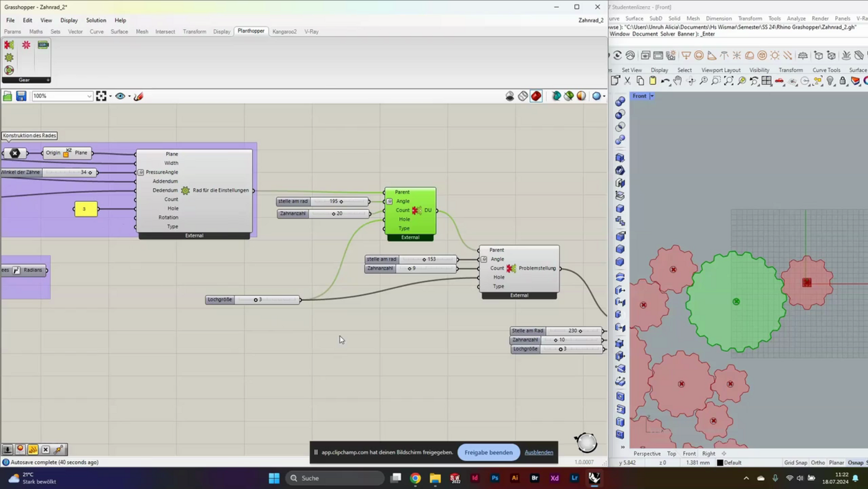Click the Windows taskbar Suche search field
Viewport: 868px width, 489px height.
335,478
